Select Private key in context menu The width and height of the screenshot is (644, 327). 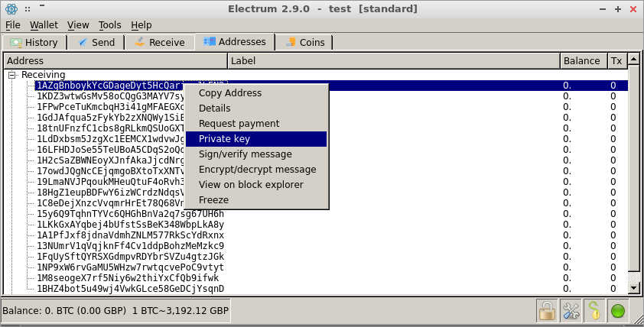click(x=256, y=139)
